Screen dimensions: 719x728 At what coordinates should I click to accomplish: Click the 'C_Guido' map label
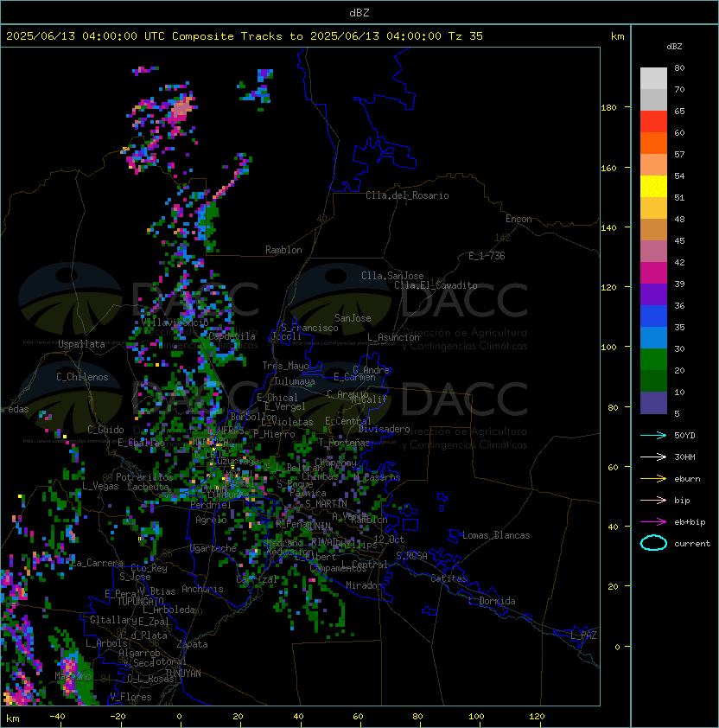click(x=105, y=430)
